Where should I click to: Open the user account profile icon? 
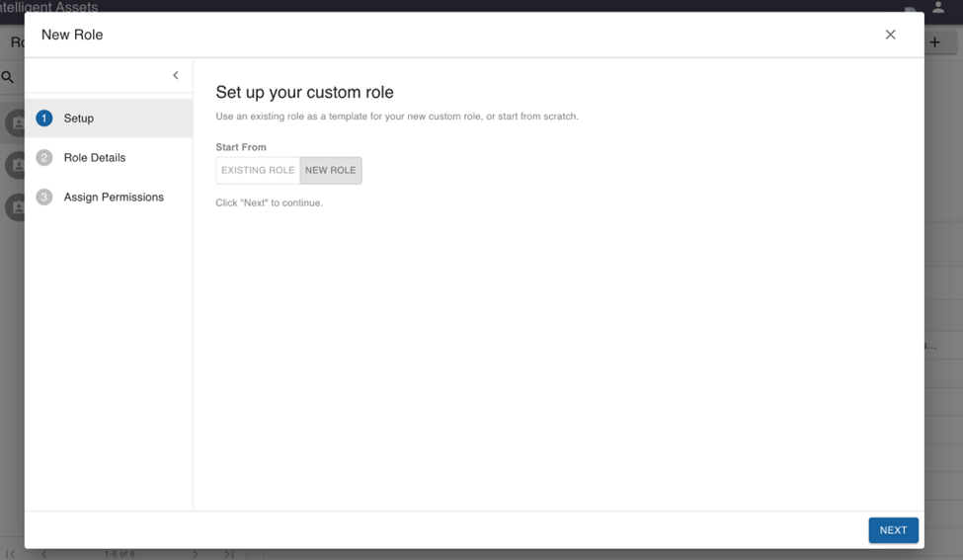(938, 7)
